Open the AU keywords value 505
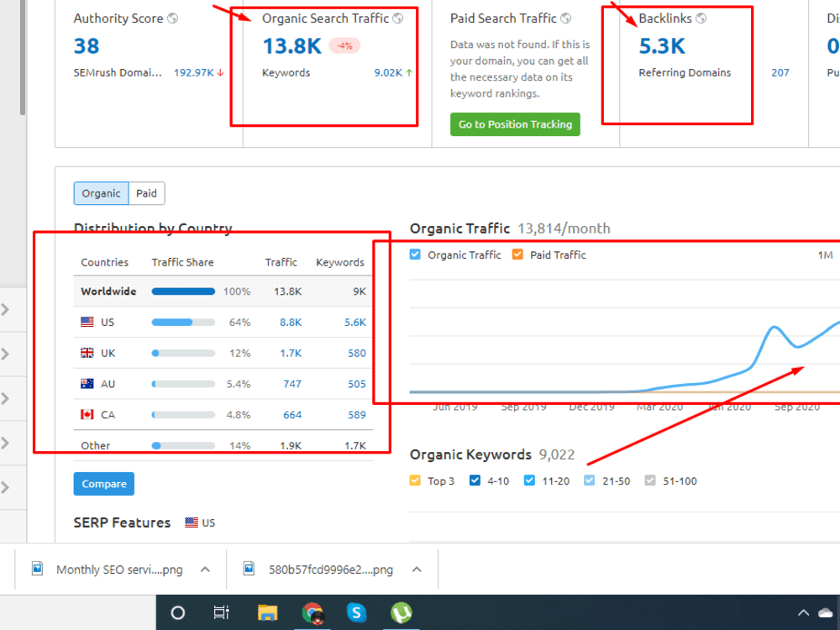Image resolution: width=840 pixels, height=630 pixels. [357, 384]
